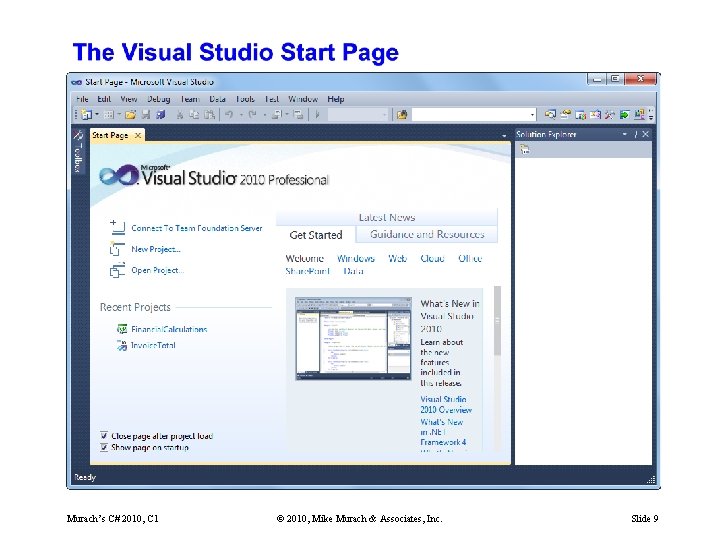Viewport: 720px width, 540px height.
Task: Open the Solution Configurations combo box
Action: tap(357, 114)
